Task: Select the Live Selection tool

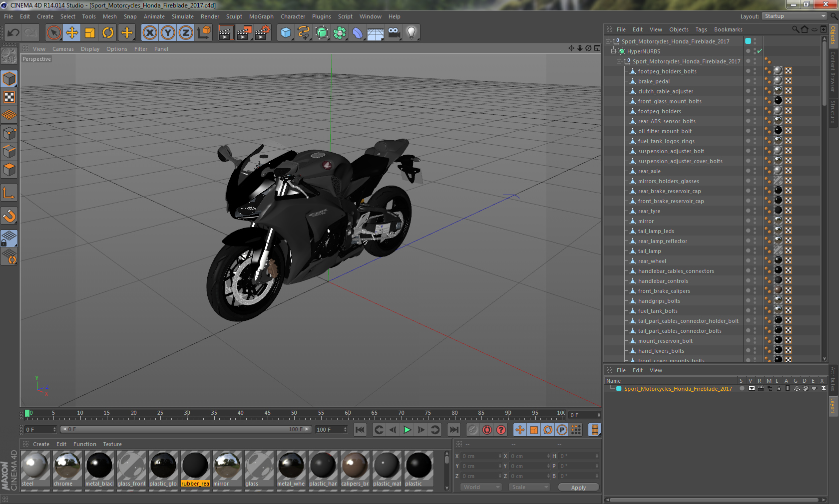Action: [53, 33]
